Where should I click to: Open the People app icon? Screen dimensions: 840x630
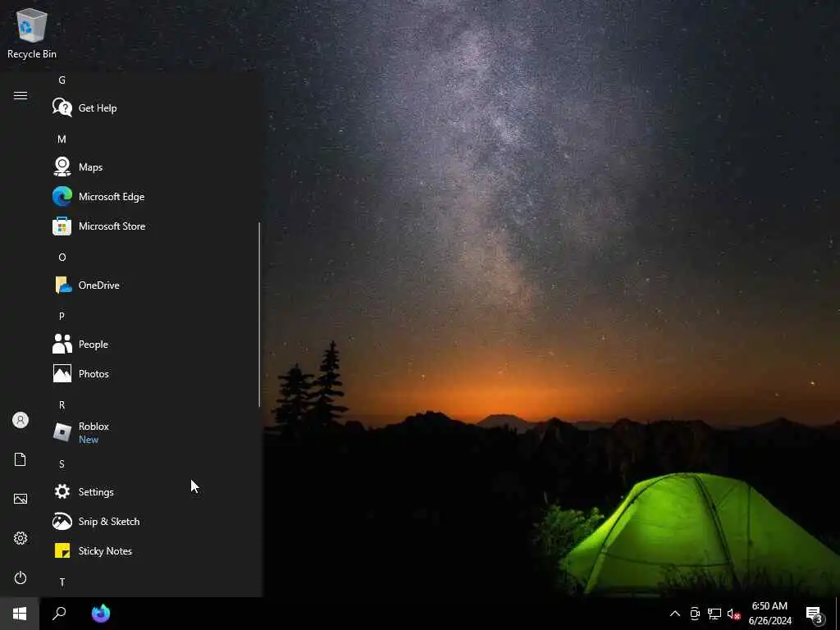point(62,344)
